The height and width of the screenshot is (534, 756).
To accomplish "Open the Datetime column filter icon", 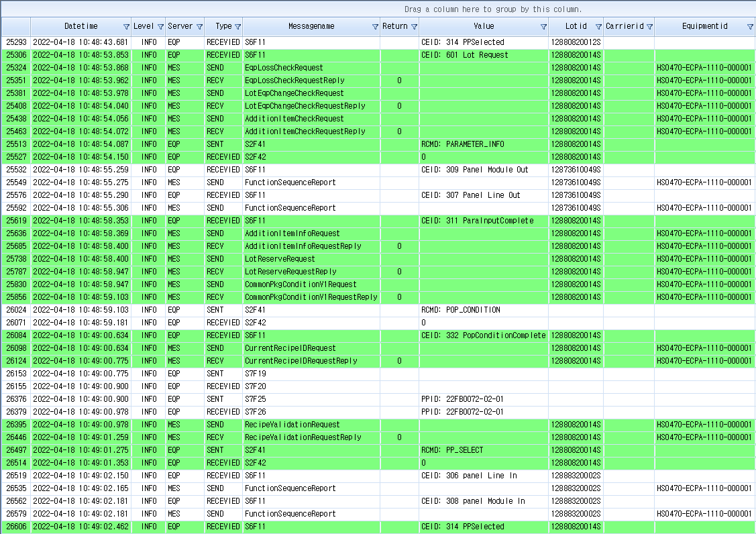I will click(x=126, y=27).
